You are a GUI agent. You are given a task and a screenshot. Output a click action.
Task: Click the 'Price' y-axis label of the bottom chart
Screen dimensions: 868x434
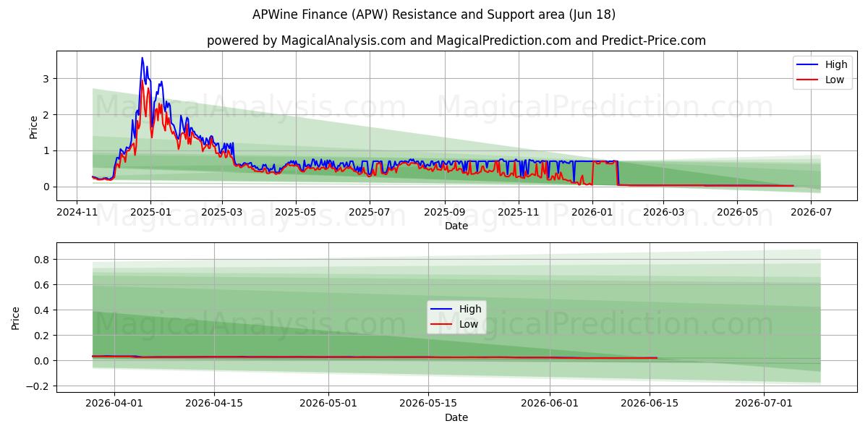coord(16,318)
